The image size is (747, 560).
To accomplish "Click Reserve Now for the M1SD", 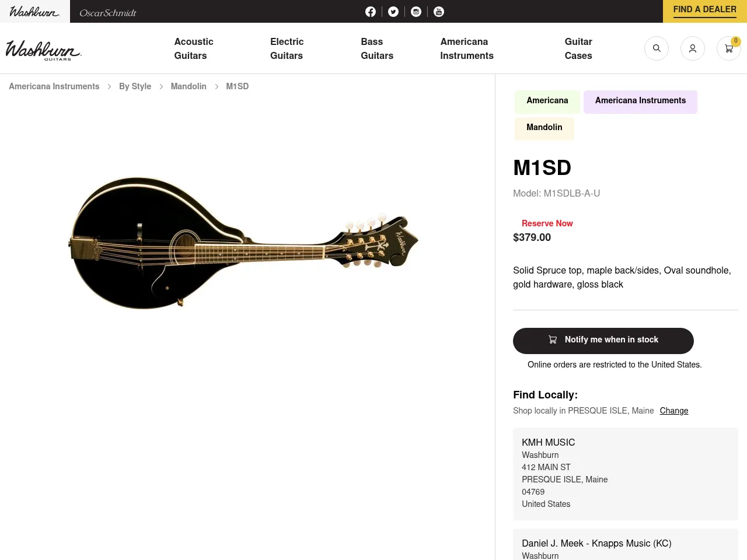I will pos(547,224).
